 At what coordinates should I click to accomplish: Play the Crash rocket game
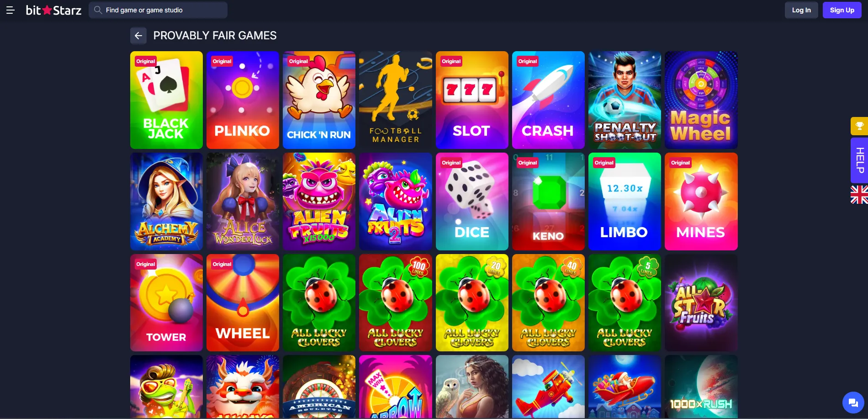click(x=548, y=100)
